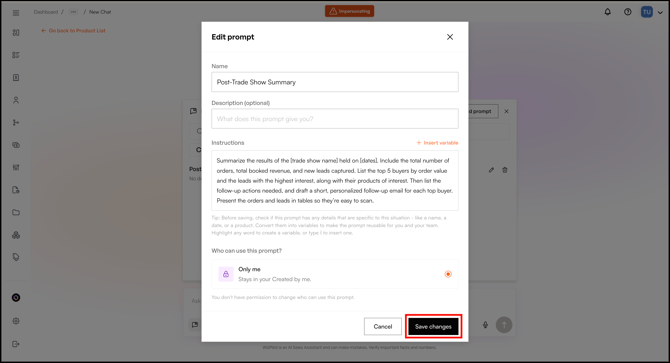Expand the breadcrumb ellipsis
This screenshot has height=363, width=670.
(73, 12)
